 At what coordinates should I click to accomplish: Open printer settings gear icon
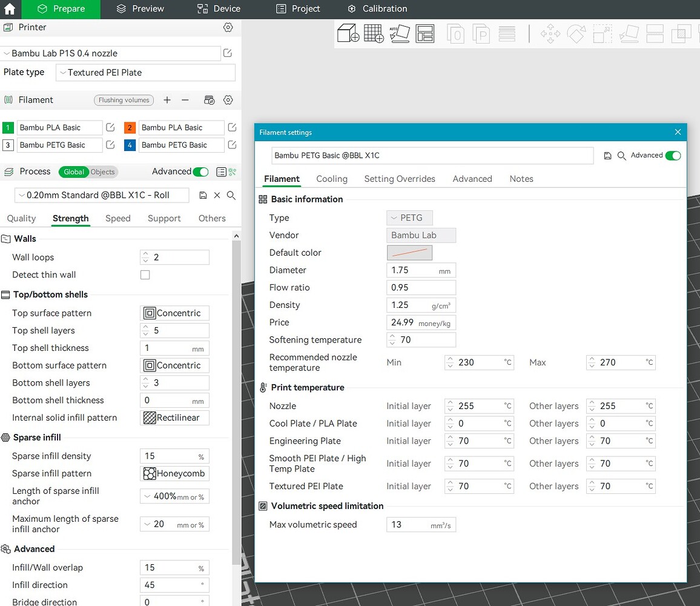click(x=228, y=27)
